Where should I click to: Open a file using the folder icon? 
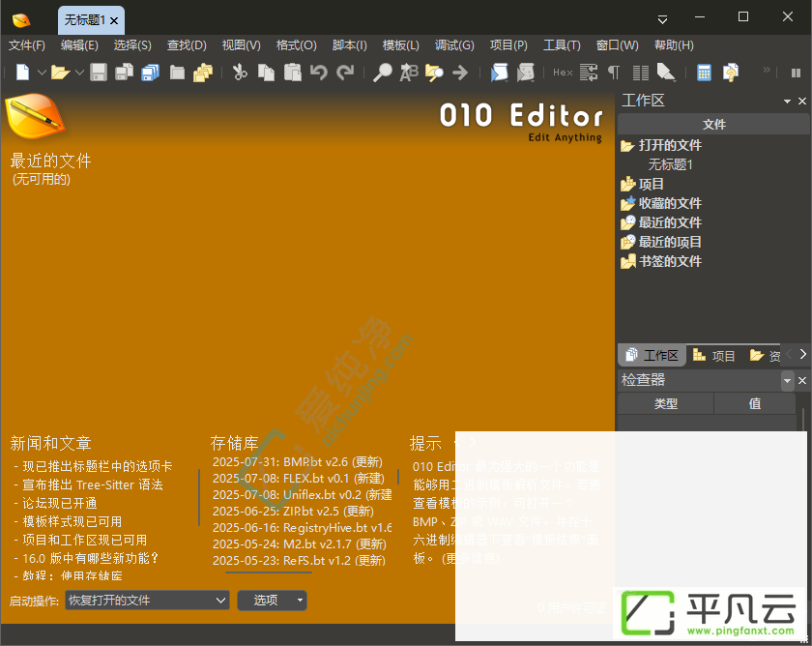[x=61, y=73]
